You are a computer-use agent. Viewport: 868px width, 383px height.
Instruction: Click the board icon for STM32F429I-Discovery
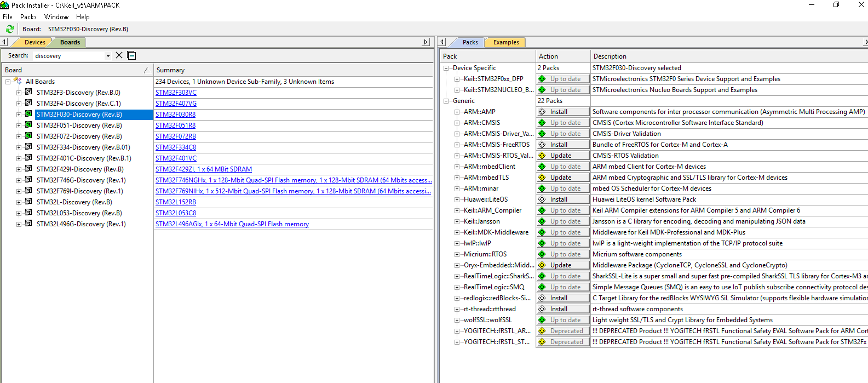pyautogui.click(x=28, y=169)
